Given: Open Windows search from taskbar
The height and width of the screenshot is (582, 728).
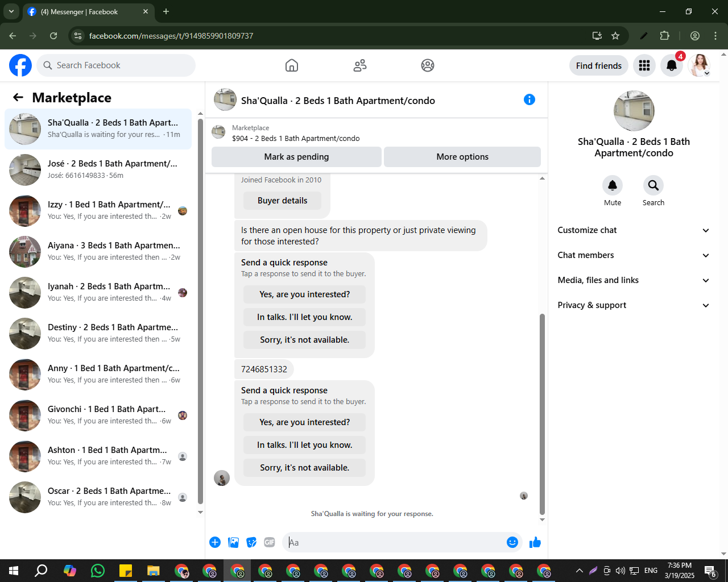Looking at the screenshot, I should click(x=41, y=571).
